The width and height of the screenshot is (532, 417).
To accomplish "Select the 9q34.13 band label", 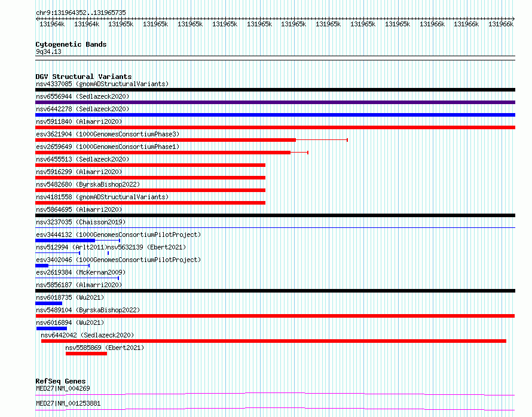I will point(48,51).
